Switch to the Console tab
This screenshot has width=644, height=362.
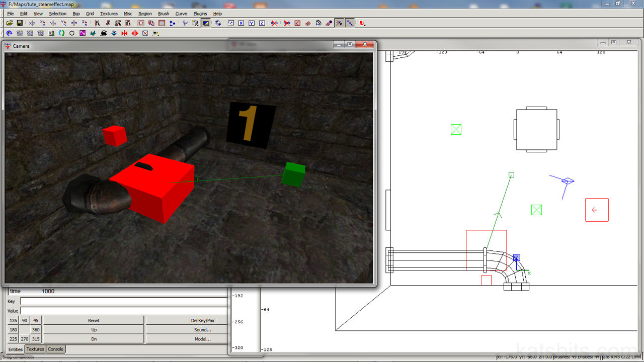coord(55,349)
